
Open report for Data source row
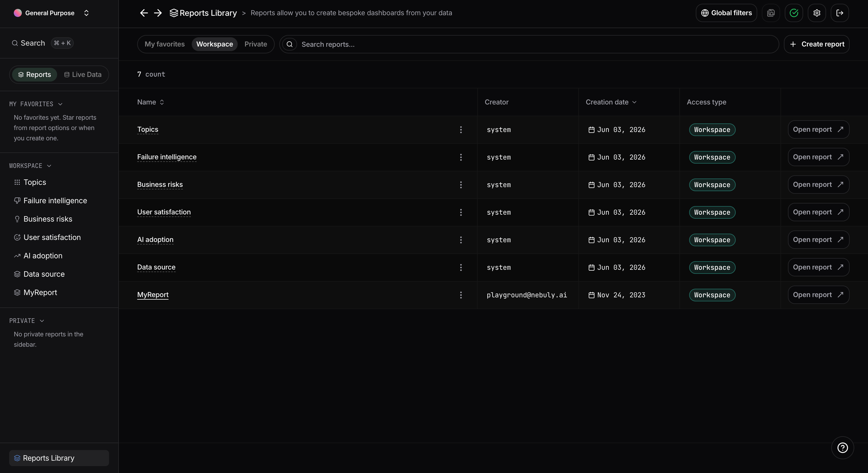pyautogui.click(x=818, y=267)
